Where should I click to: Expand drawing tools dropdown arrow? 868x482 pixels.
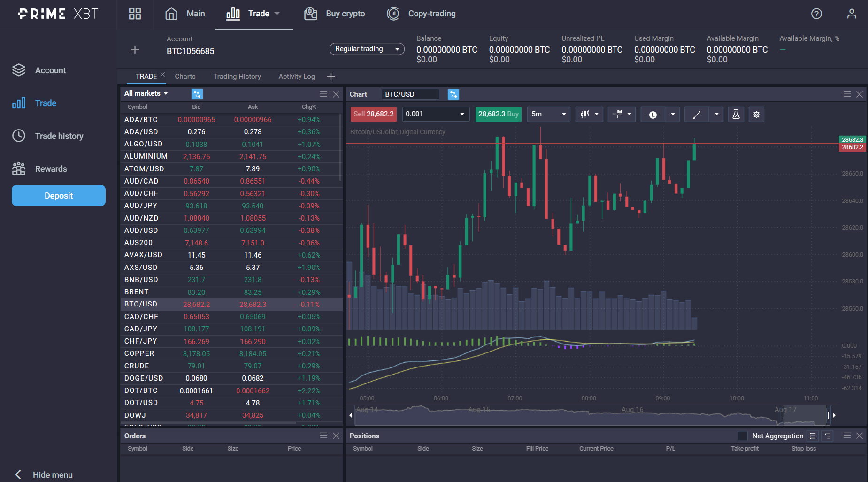coord(716,114)
